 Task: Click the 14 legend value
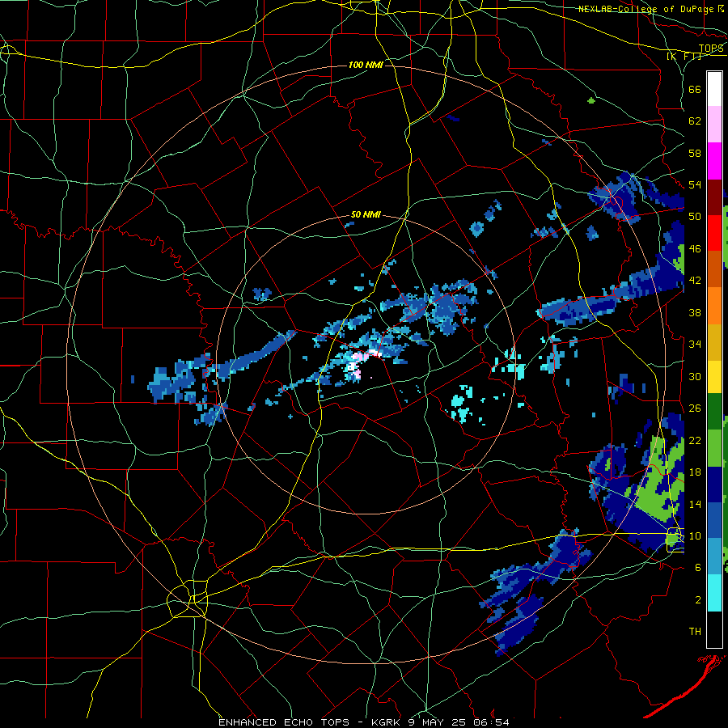click(695, 504)
